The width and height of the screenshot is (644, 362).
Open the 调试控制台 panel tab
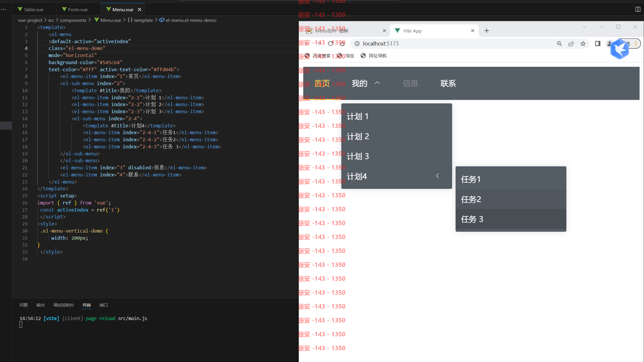[x=63, y=305]
